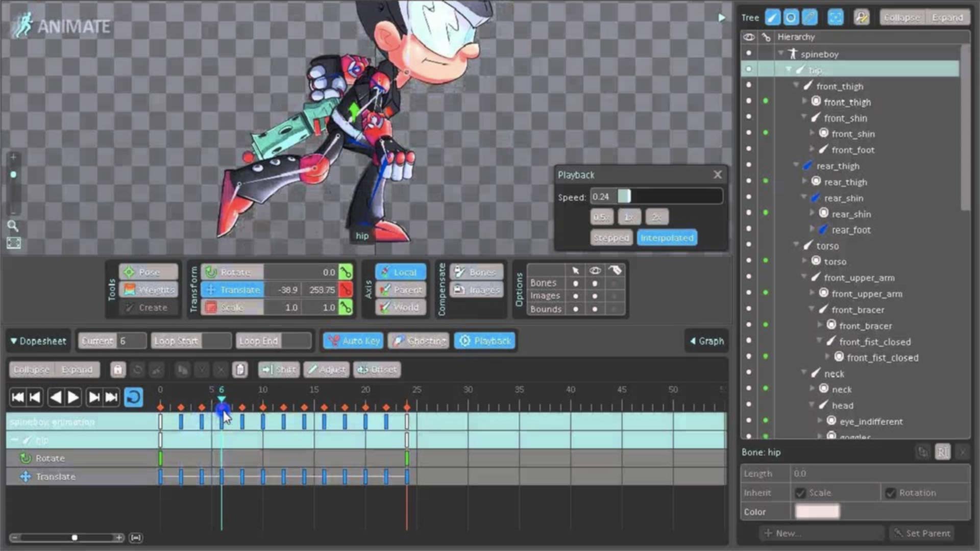The width and height of the screenshot is (980, 551).
Task: Collapse the spineboy skeleton node
Action: (x=781, y=53)
